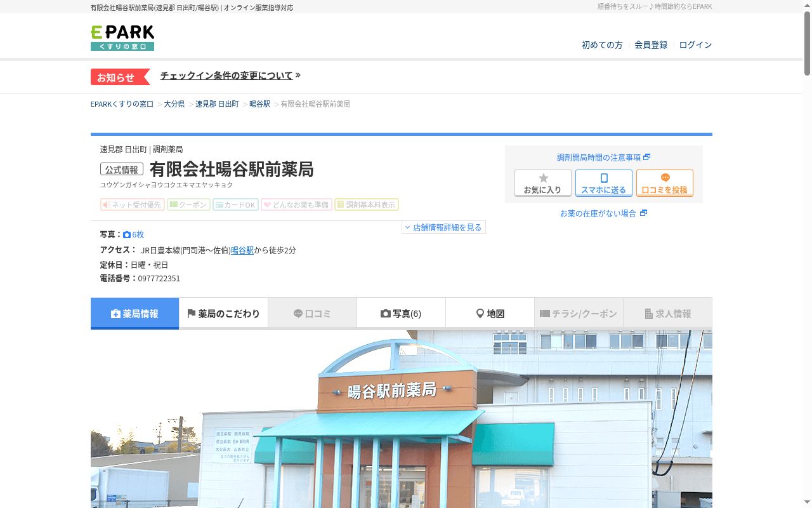Click 暘谷駅 in the breadcrumb
Screen dimensions: 812x508
(x=259, y=104)
